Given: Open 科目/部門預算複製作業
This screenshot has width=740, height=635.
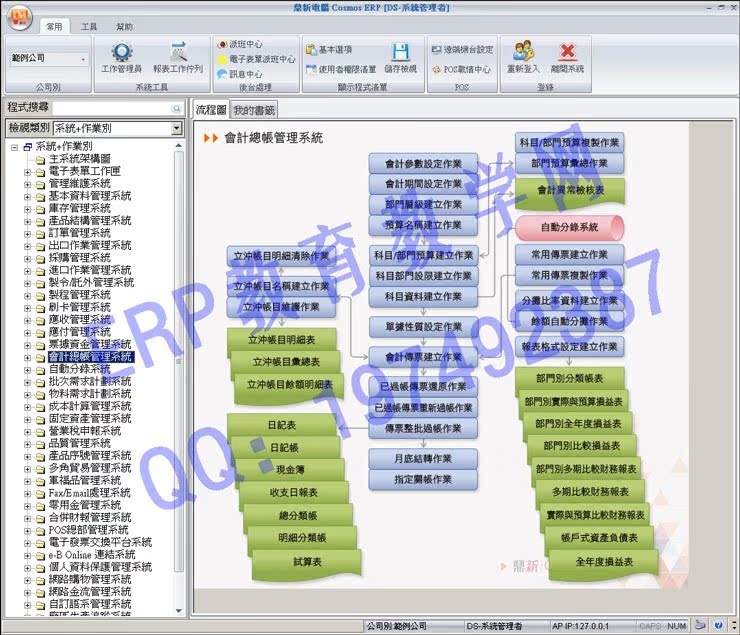Looking at the screenshot, I should tap(569, 142).
